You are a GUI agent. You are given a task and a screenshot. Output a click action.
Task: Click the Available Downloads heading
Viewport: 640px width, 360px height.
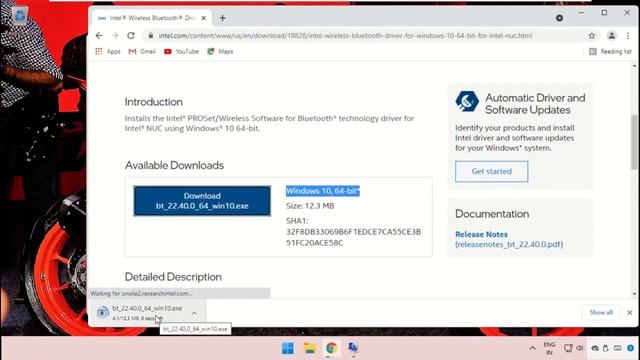point(174,165)
